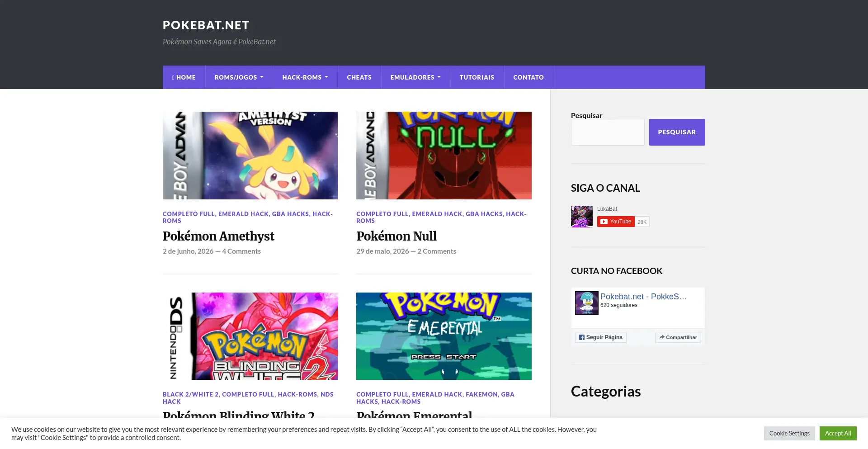Open the LukaBat channel avatar
Image resolution: width=868 pixels, height=449 pixels.
click(582, 217)
